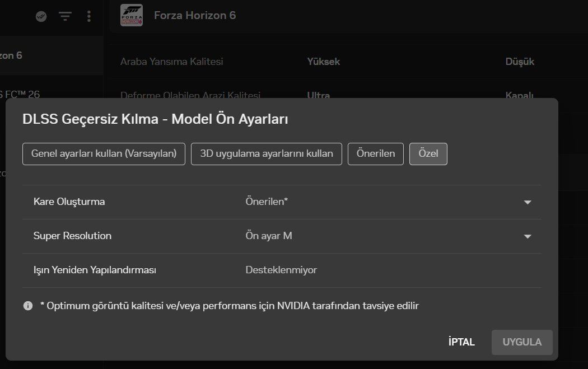Click the İPTAL button
The image size is (588, 369).
point(461,342)
